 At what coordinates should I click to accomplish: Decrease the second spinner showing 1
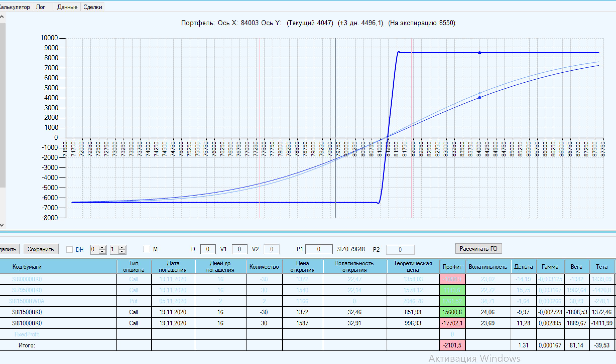point(122,251)
